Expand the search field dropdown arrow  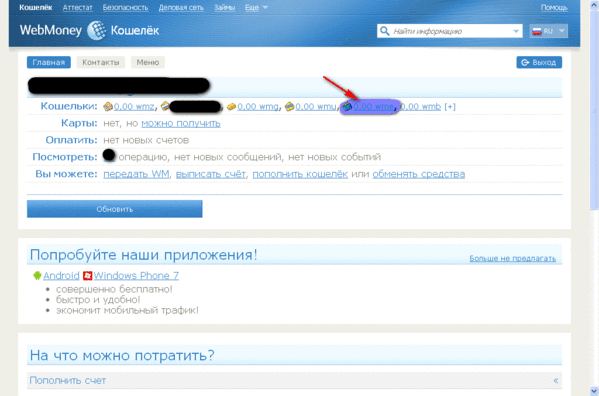pos(516,31)
